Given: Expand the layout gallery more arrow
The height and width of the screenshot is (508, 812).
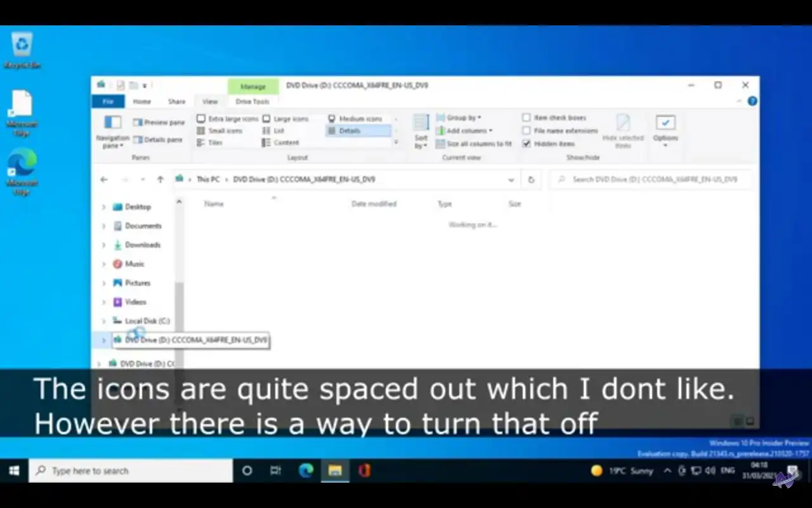Looking at the screenshot, I should [396, 143].
